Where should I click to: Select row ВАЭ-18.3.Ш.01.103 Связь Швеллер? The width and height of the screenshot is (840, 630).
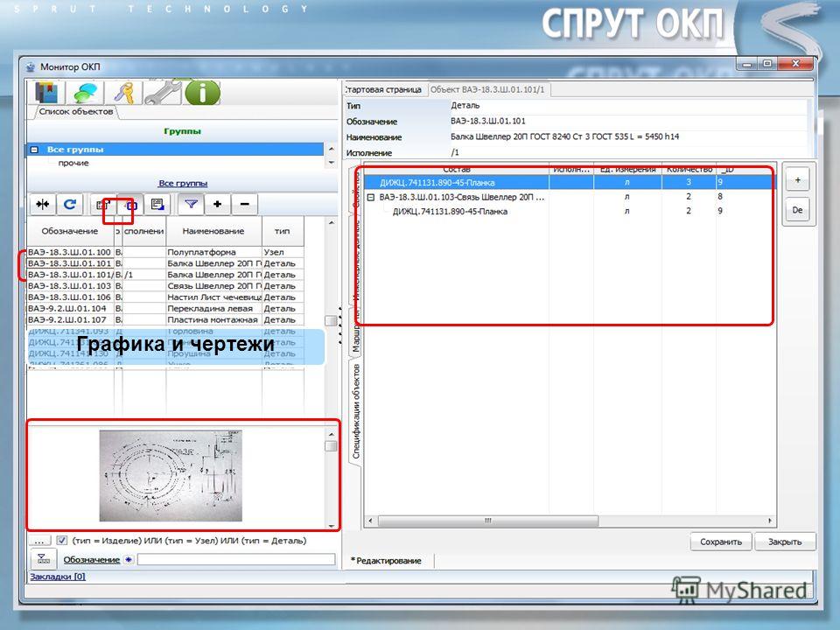tap(165, 285)
